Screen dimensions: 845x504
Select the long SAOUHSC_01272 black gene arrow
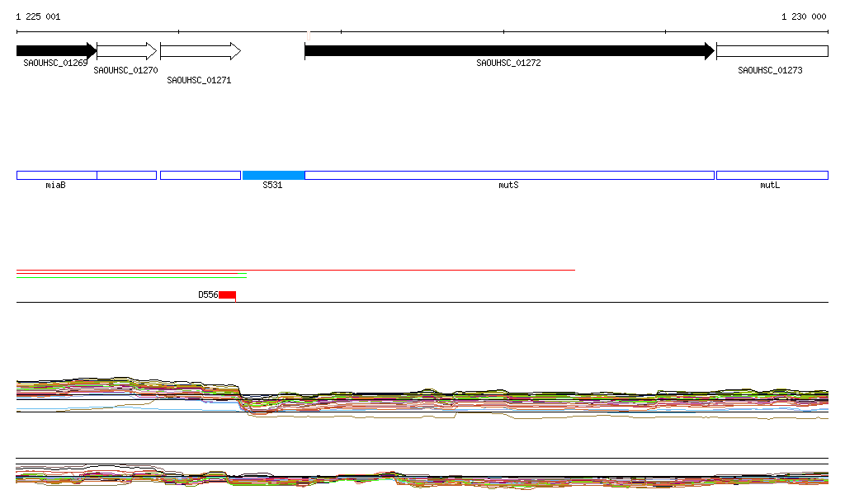coord(510,51)
